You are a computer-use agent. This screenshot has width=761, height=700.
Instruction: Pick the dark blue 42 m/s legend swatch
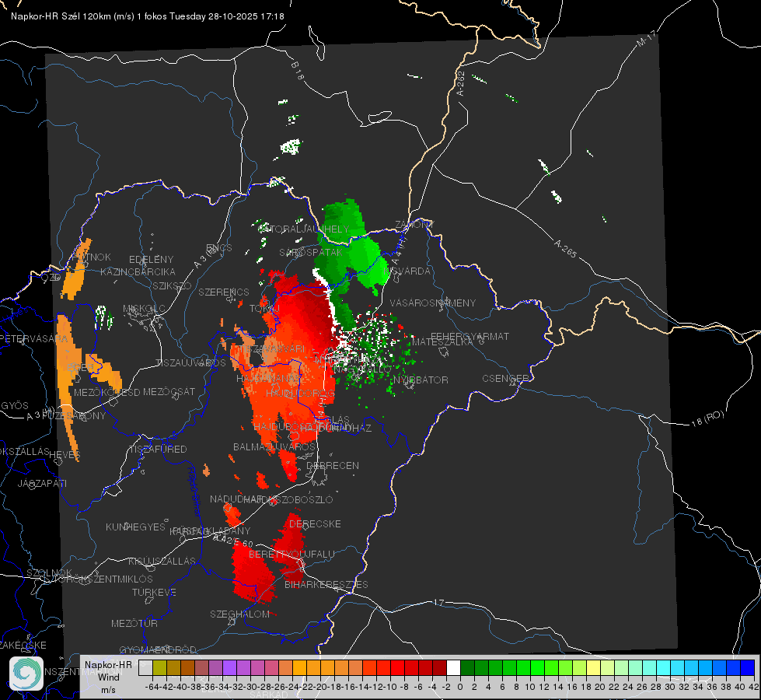click(748, 667)
